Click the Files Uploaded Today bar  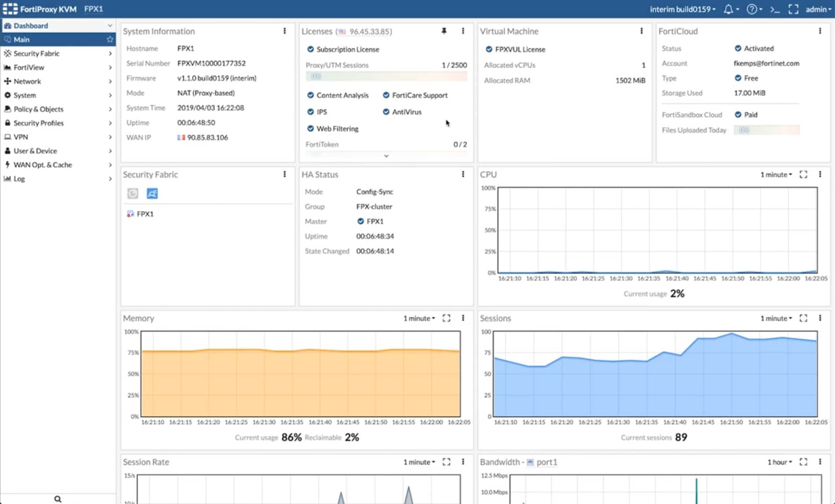point(766,130)
